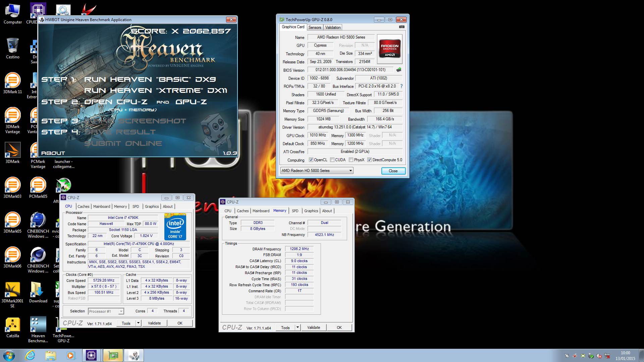
Task: Open Graphics tab in the CPU-Z Memory window
Action: pyautogui.click(x=311, y=211)
